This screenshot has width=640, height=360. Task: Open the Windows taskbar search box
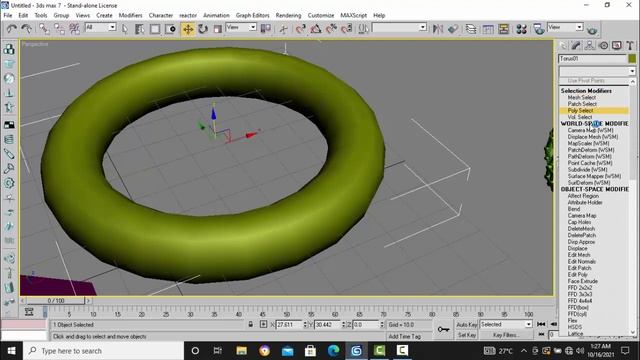(x=104, y=351)
